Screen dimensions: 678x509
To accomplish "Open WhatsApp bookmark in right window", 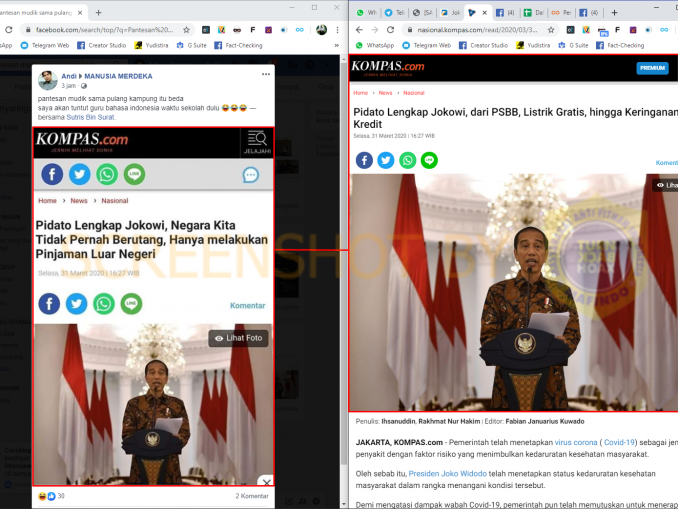I will click(375, 45).
